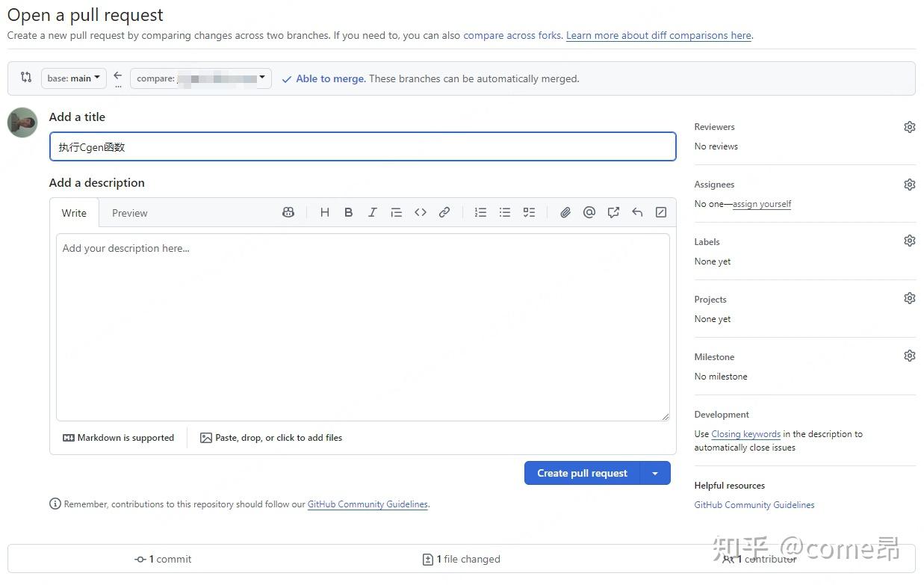Insert a code snippet with the code icon

click(x=421, y=213)
